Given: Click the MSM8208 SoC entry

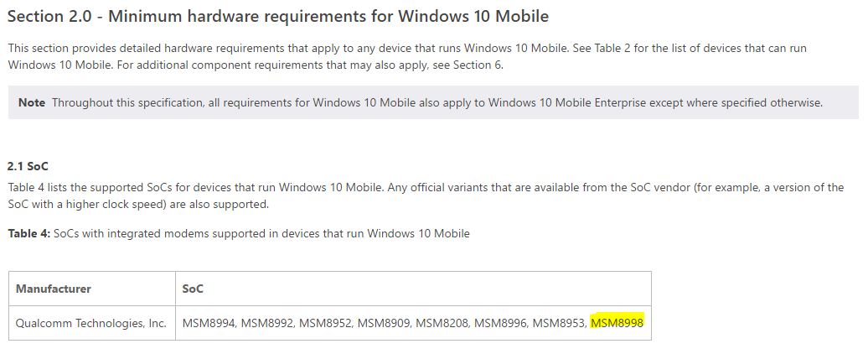Looking at the screenshot, I should point(442,323).
